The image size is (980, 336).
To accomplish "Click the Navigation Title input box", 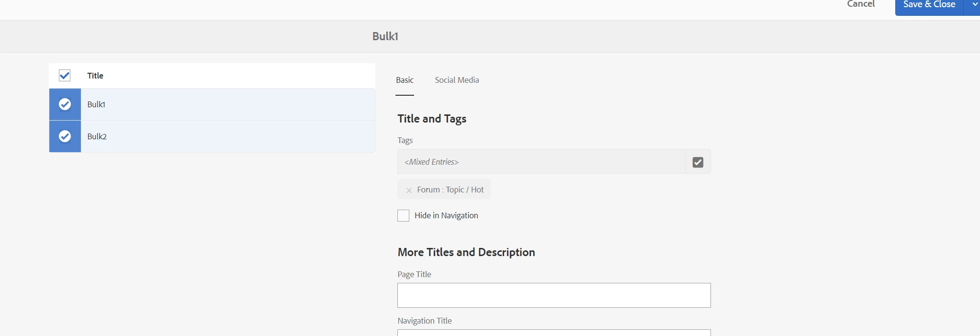I will (x=553, y=333).
